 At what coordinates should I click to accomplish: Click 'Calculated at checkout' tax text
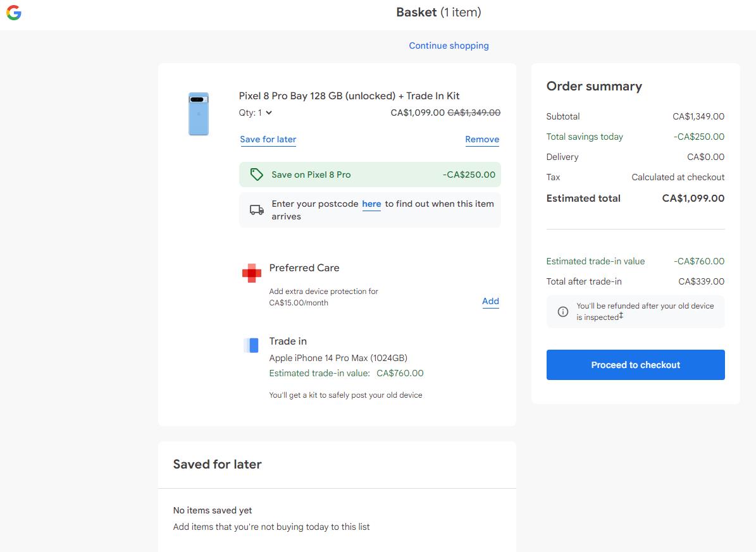[x=678, y=177]
